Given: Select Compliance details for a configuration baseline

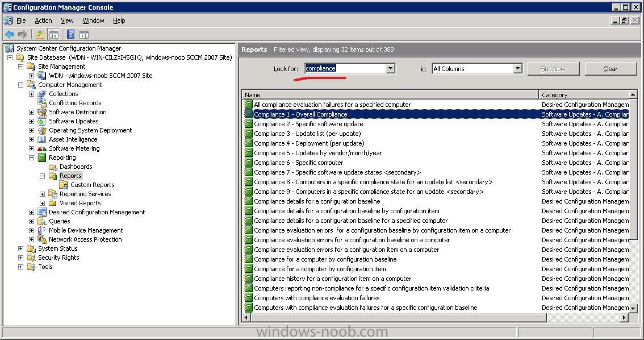Looking at the screenshot, I should tap(317, 201).
